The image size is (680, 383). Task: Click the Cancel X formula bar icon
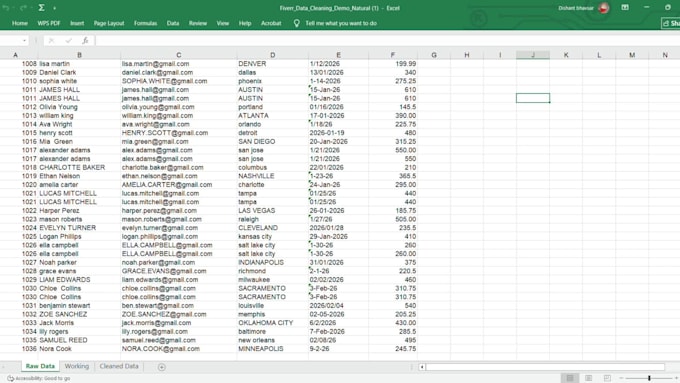pos(52,41)
